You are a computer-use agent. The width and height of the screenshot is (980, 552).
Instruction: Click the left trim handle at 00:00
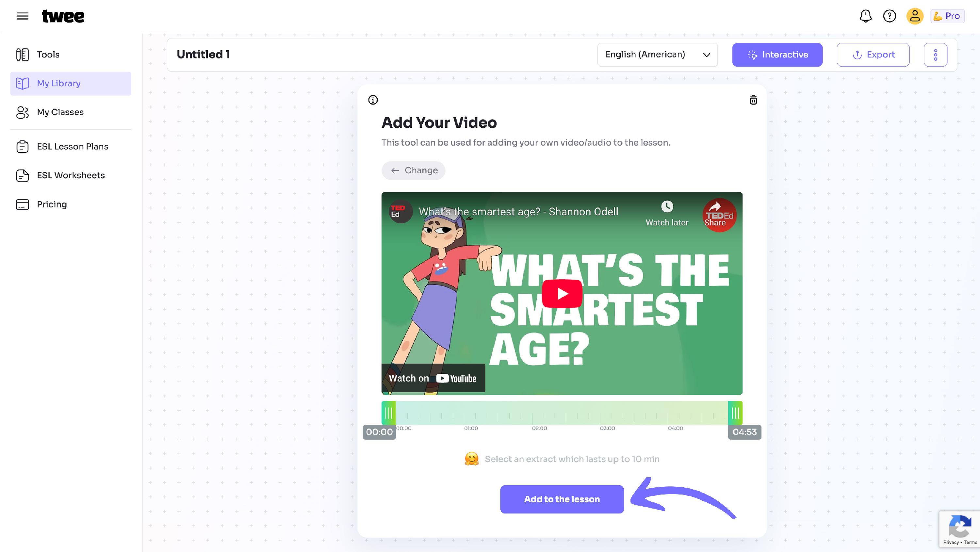point(388,413)
